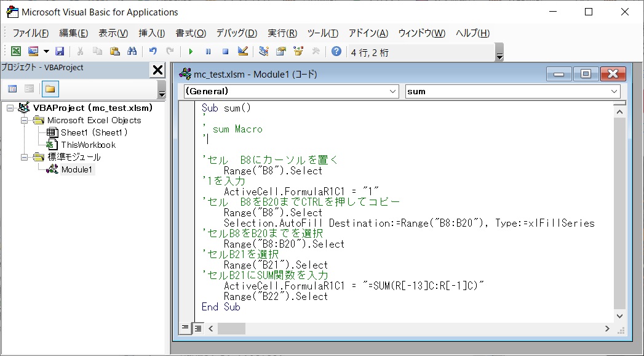This screenshot has width=644, height=356.
Task: Open Visual Basic Help question mark icon
Action: (x=336, y=51)
